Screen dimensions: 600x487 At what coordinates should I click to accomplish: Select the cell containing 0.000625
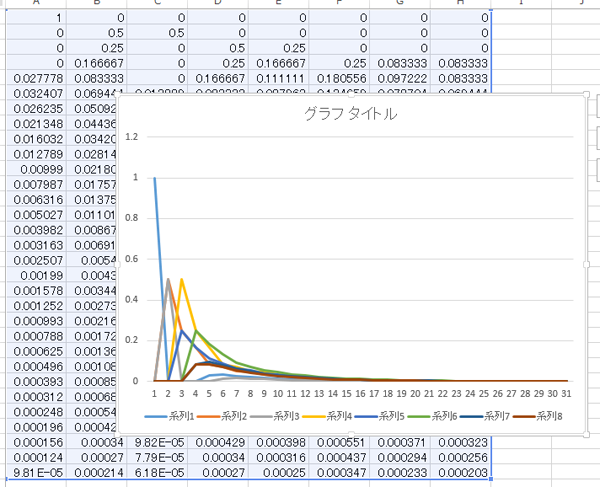[36, 352]
